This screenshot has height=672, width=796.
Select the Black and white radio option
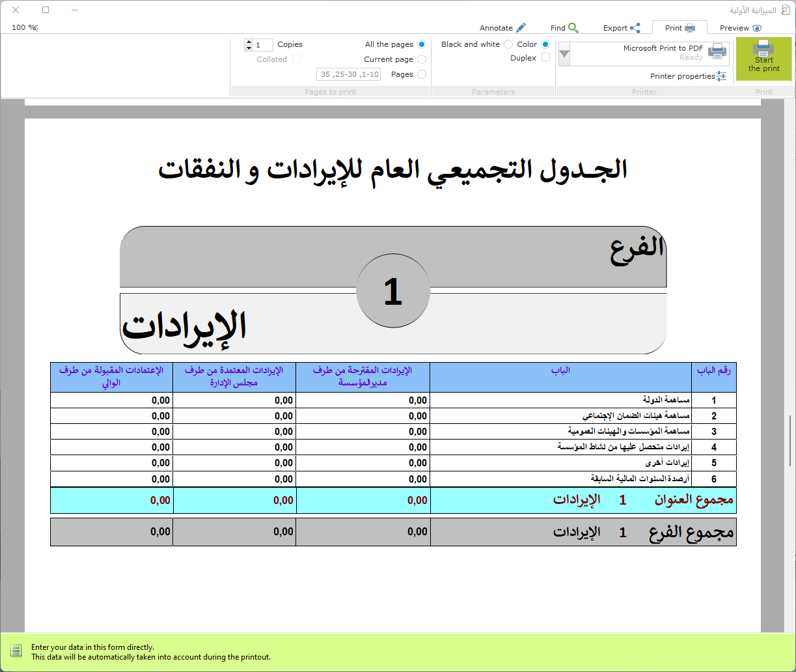(508, 44)
